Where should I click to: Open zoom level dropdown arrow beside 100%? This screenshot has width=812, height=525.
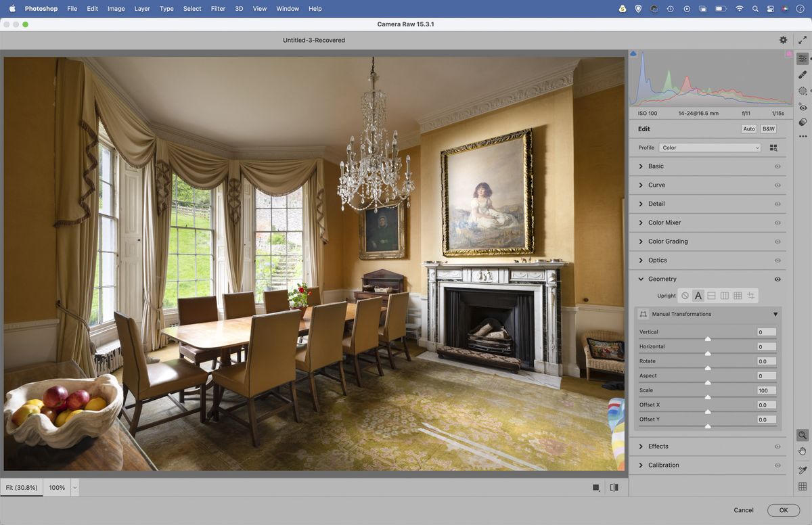74,487
